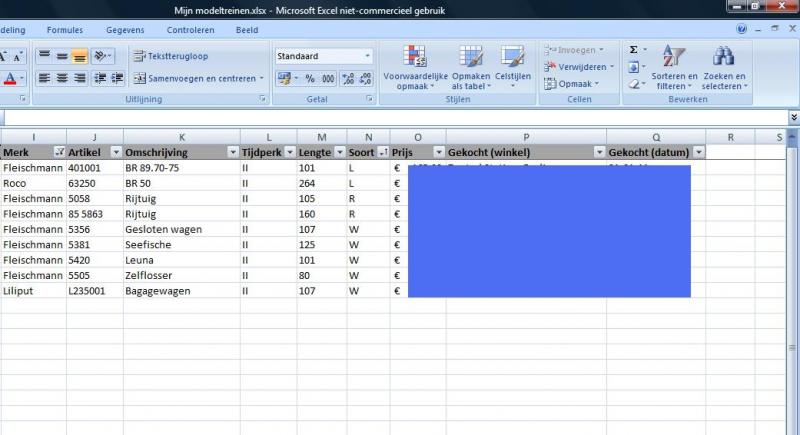Click the formula bar input
Image resolution: width=800 pixels, height=435 pixels.
point(395,117)
